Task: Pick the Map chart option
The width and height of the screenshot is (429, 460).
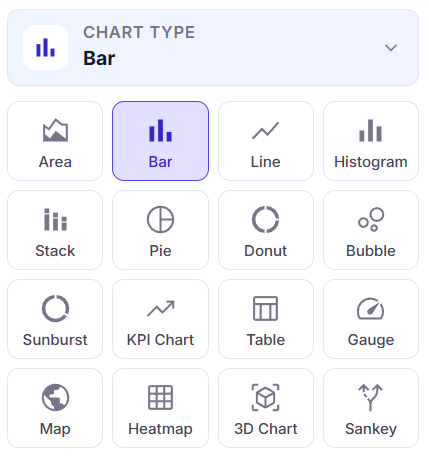Action: click(55, 408)
